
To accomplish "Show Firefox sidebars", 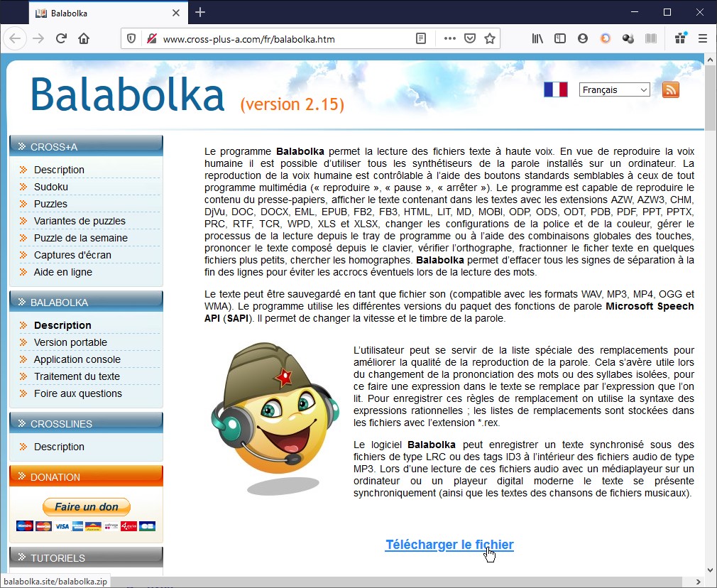I will tap(559, 38).
